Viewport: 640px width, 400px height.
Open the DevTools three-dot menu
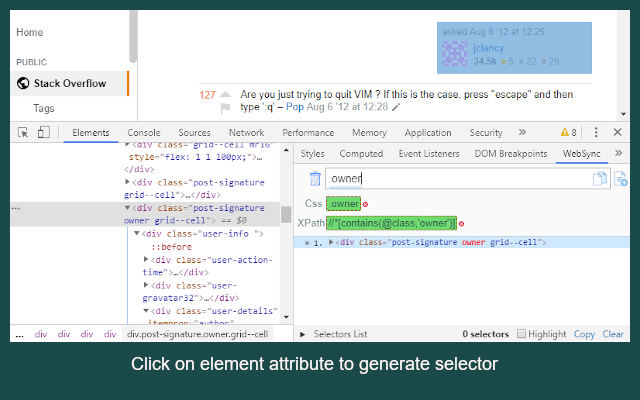pyautogui.click(x=596, y=132)
